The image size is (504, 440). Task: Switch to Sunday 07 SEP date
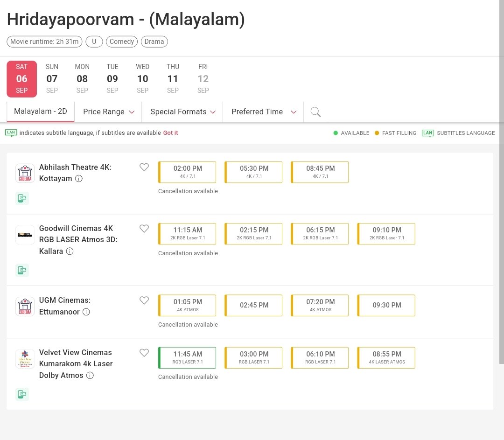pyautogui.click(x=52, y=78)
